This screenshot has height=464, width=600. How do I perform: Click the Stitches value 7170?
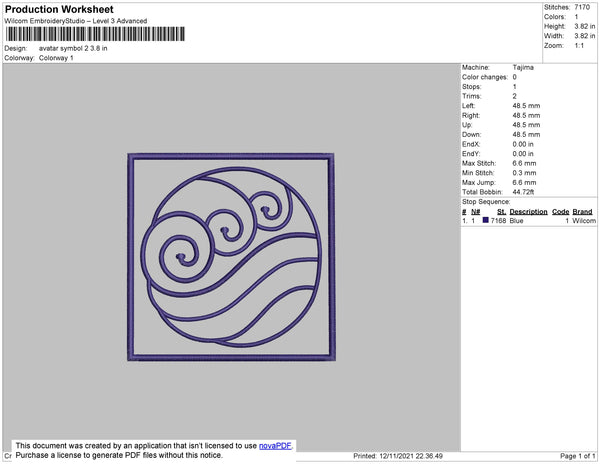click(582, 7)
